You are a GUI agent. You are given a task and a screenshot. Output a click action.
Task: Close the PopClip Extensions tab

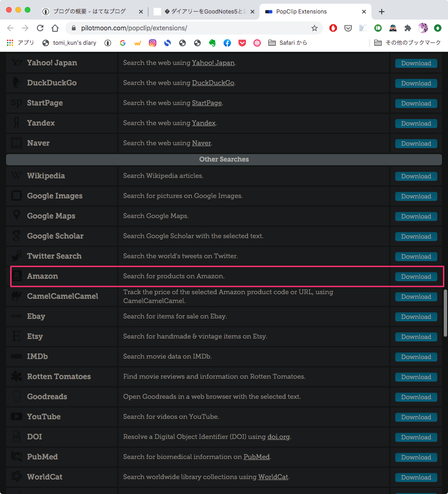click(364, 12)
